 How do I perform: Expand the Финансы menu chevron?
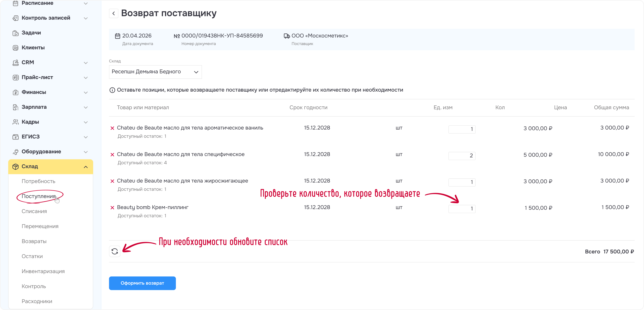coord(86,93)
